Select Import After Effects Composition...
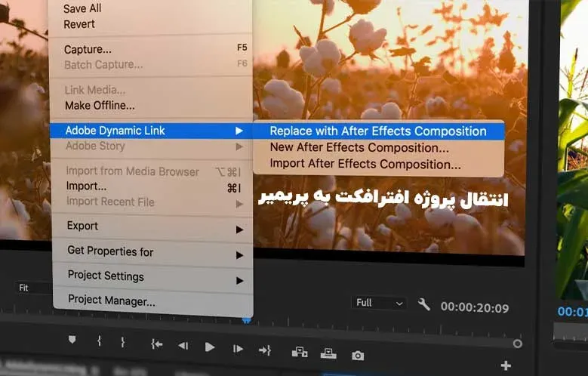The width and height of the screenshot is (588, 376). pos(378,164)
